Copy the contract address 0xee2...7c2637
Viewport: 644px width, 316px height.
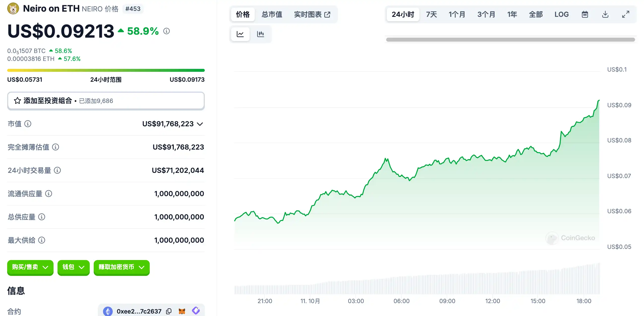tap(169, 311)
